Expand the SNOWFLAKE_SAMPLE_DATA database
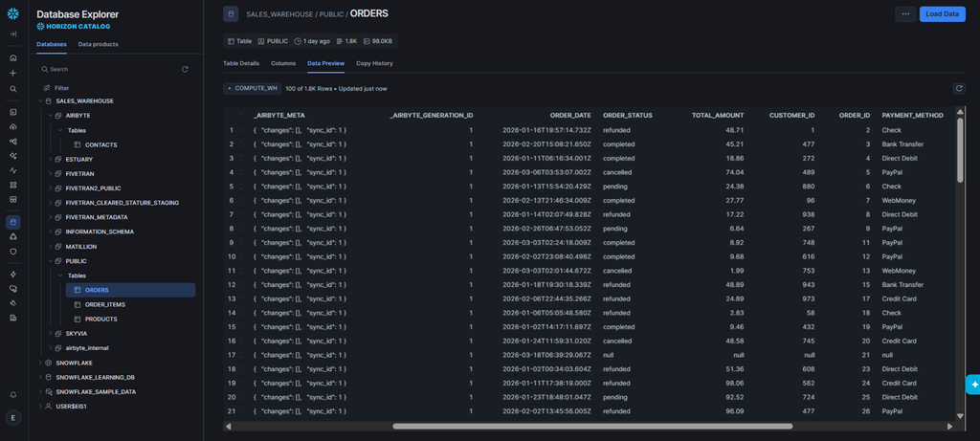 40,391
